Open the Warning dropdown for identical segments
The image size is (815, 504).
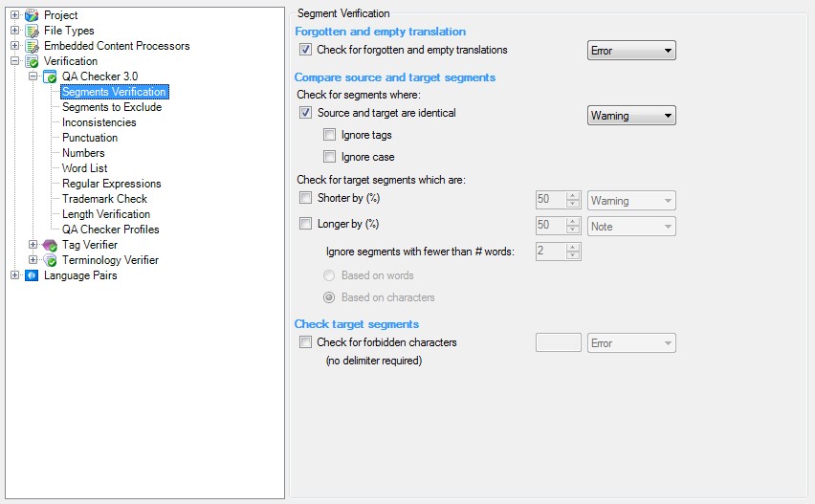(x=631, y=116)
